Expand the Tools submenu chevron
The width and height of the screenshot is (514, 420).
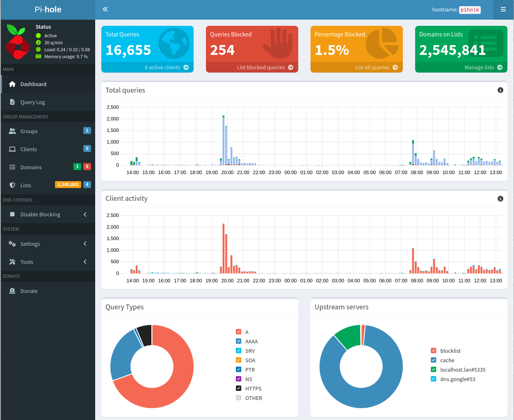(x=85, y=262)
